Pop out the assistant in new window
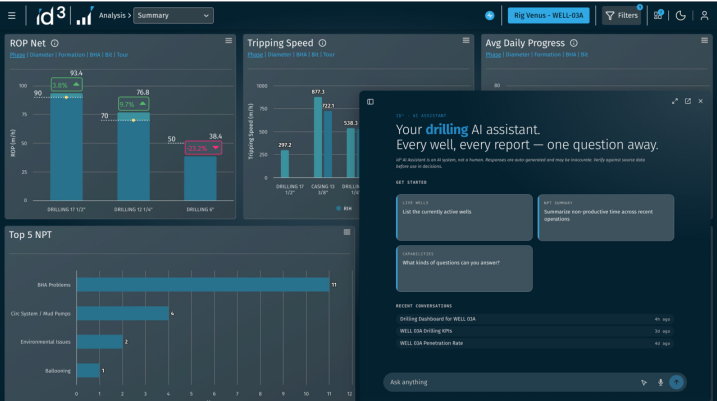The height and width of the screenshot is (401, 717). (x=688, y=101)
